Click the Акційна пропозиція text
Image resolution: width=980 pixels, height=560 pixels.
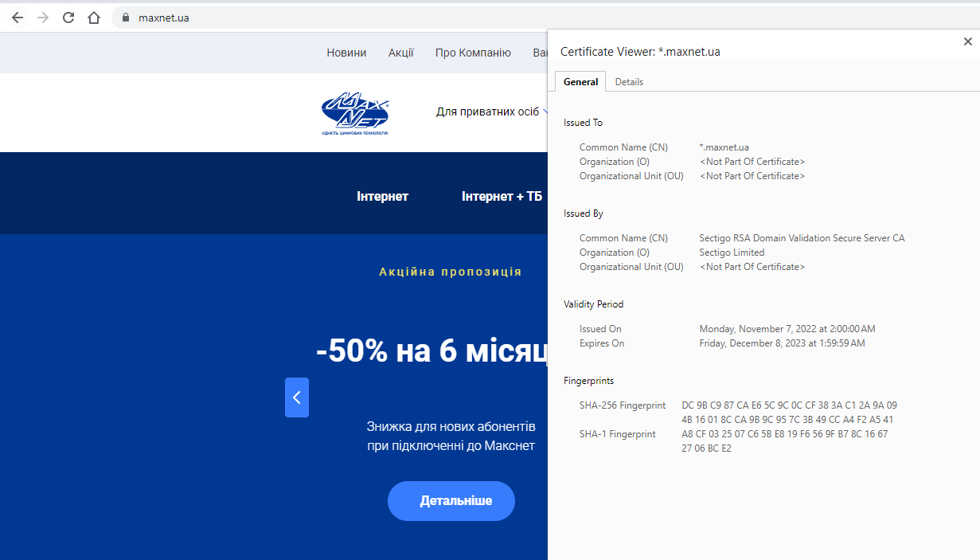(x=451, y=272)
